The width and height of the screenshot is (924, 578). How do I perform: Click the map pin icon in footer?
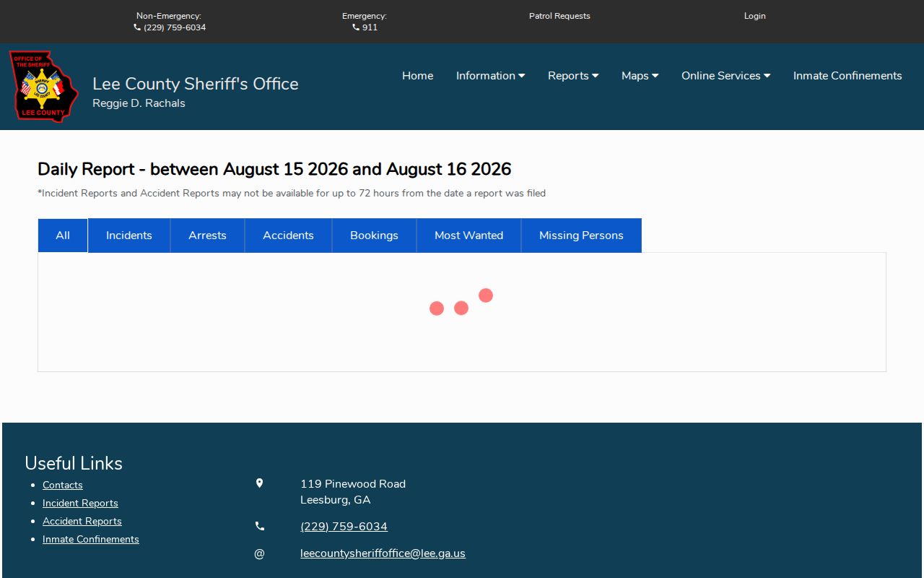click(259, 483)
